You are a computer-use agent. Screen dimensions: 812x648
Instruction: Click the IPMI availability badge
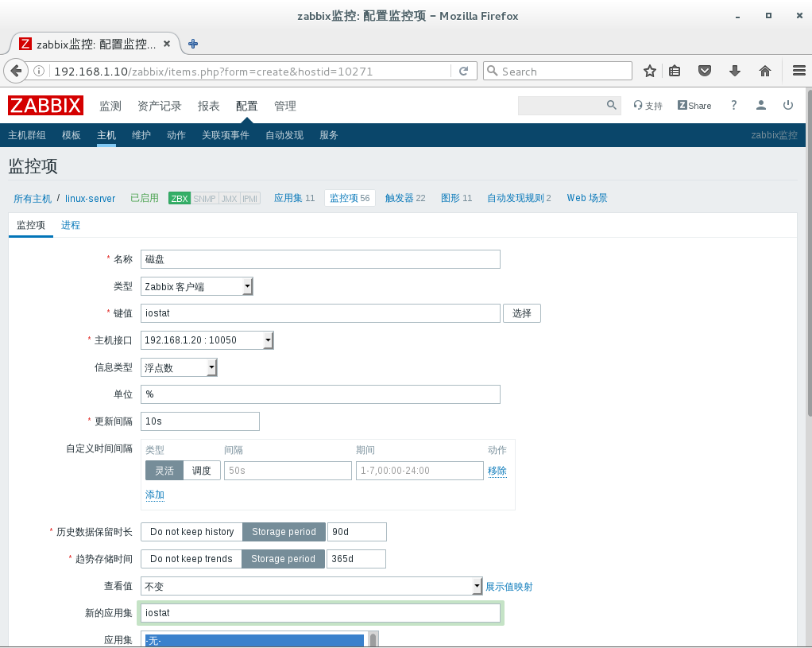point(250,199)
